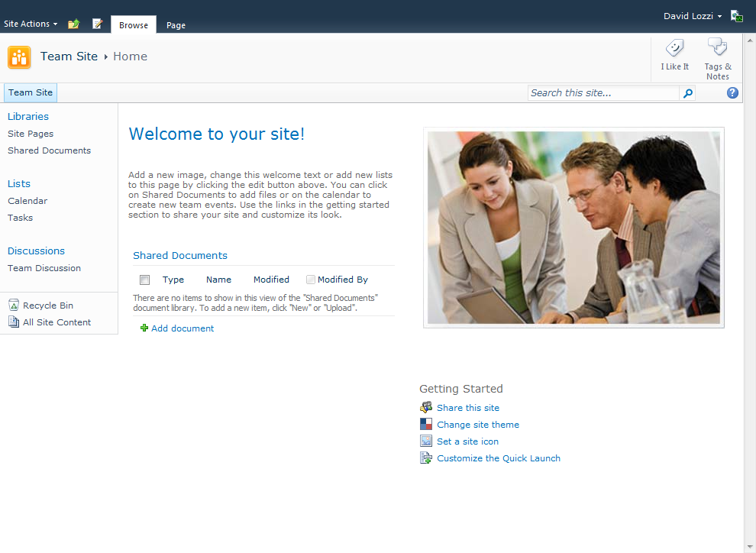Open the David Lozzi user menu
Image resolution: width=756 pixels, height=553 pixels.
(692, 16)
